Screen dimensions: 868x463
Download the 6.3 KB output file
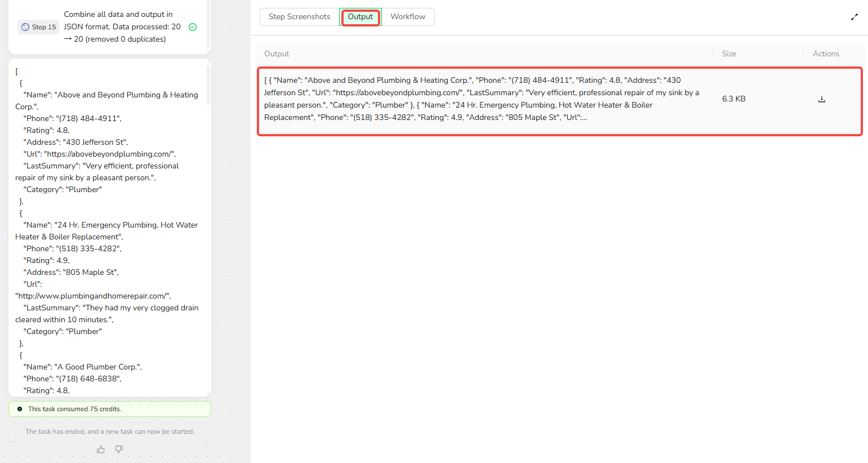click(821, 99)
